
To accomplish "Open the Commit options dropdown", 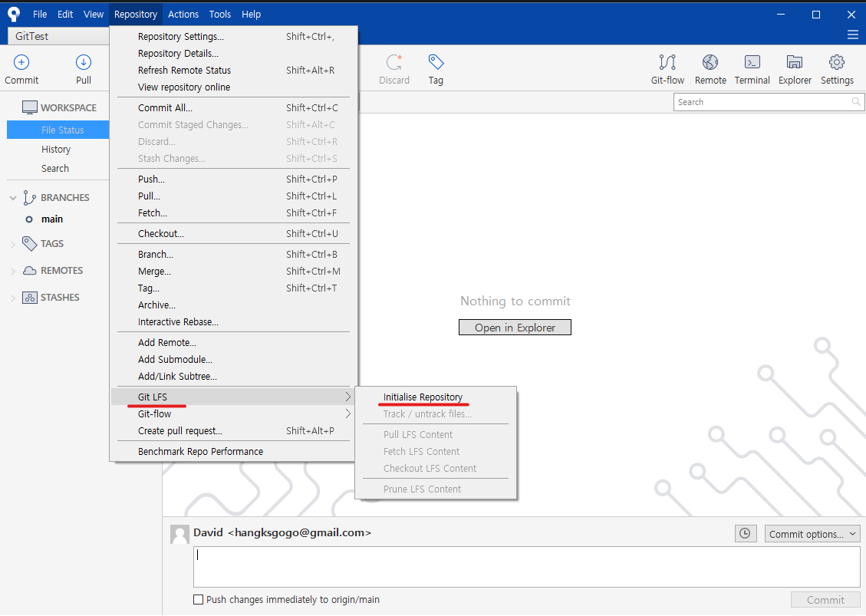I will [x=812, y=533].
